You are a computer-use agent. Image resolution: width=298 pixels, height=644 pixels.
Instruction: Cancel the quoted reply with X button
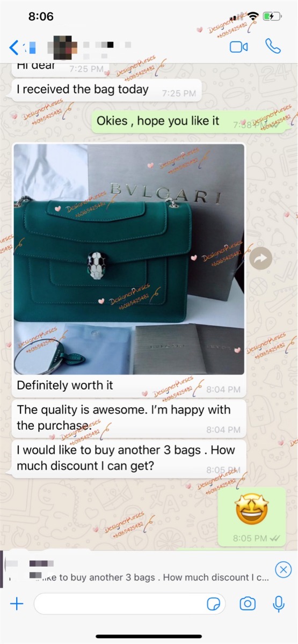(283, 569)
